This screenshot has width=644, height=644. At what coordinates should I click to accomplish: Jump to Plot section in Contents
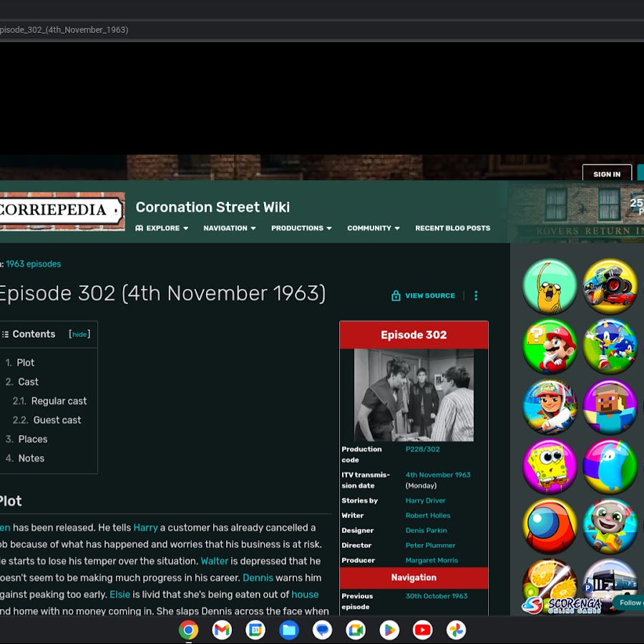pyautogui.click(x=26, y=363)
